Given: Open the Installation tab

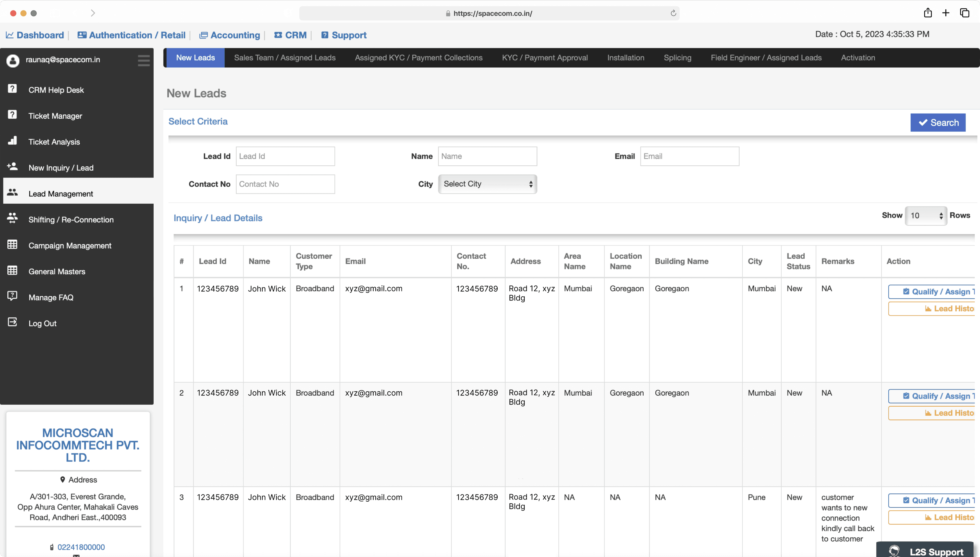Looking at the screenshot, I should 626,58.
